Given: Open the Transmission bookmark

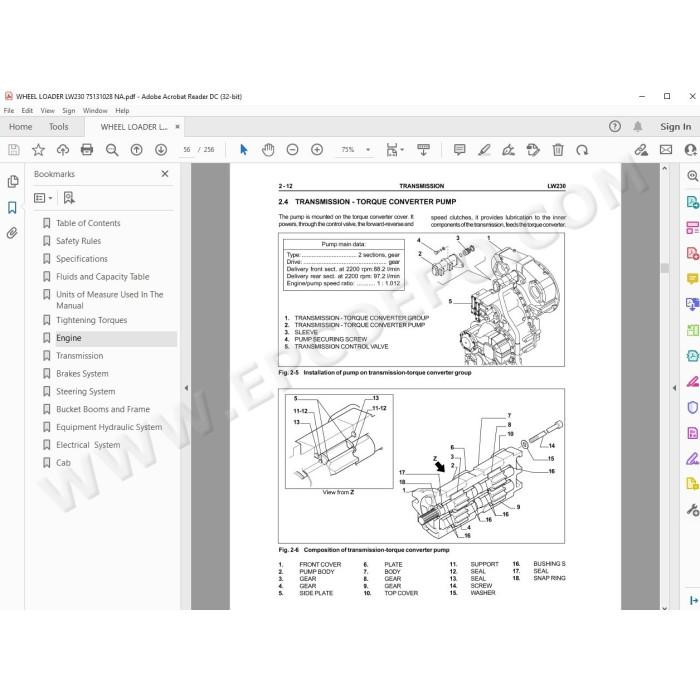Looking at the screenshot, I should tap(79, 356).
